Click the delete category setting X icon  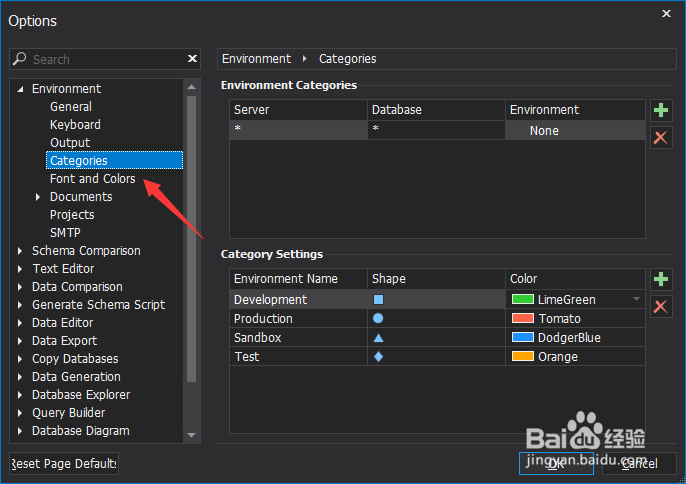point(660,306)
